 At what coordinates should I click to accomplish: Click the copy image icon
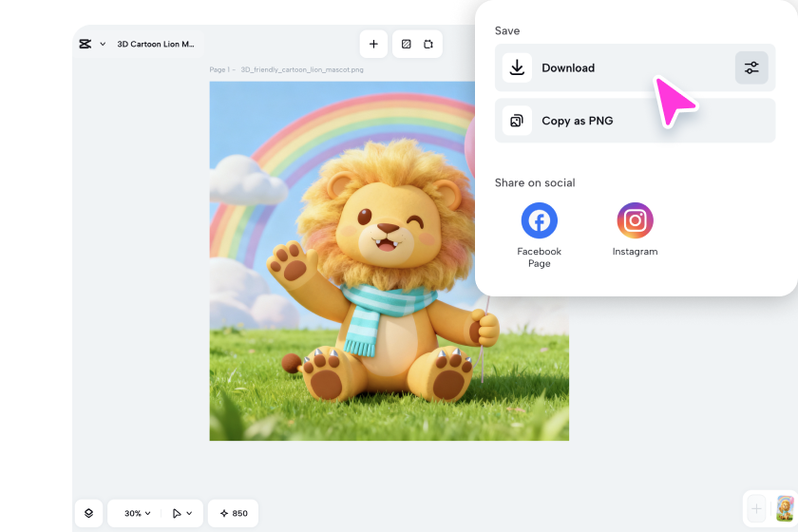517,121
